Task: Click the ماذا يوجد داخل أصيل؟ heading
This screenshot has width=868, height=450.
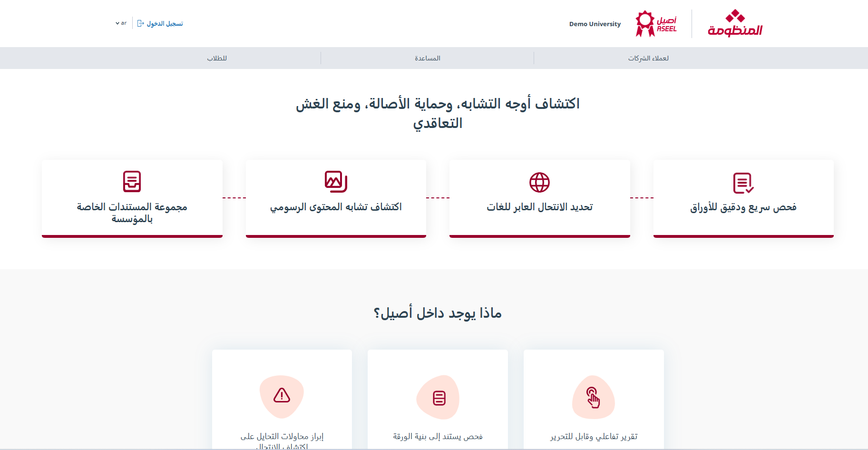Action: coord(438,313)
